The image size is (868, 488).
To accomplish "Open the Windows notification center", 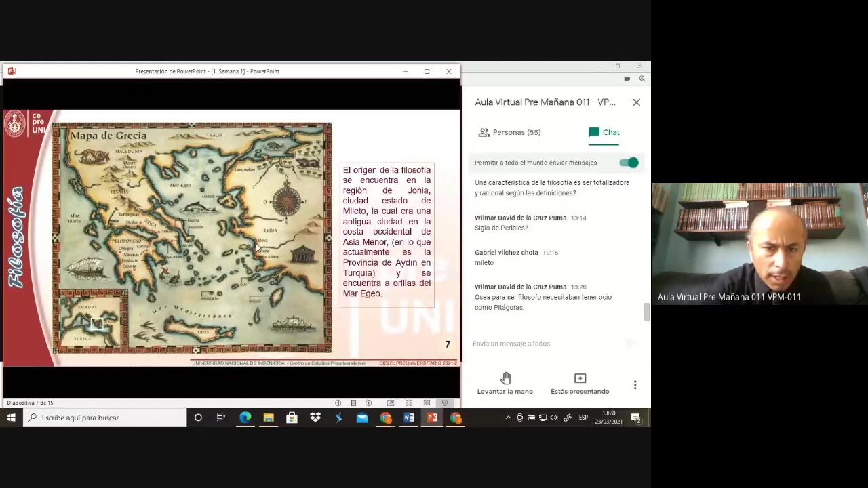I will tap(637, 418).
